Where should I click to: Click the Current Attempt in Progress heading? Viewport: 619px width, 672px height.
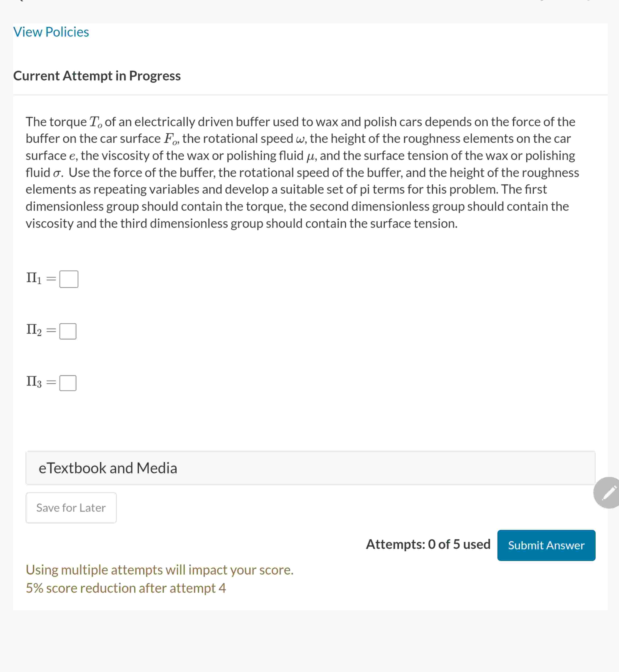click(97, 76)
